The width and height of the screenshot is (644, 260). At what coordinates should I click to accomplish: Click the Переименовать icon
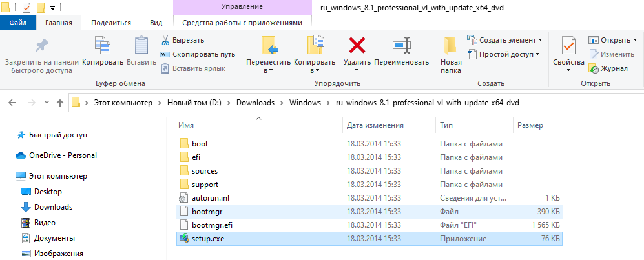coord(402,45)
